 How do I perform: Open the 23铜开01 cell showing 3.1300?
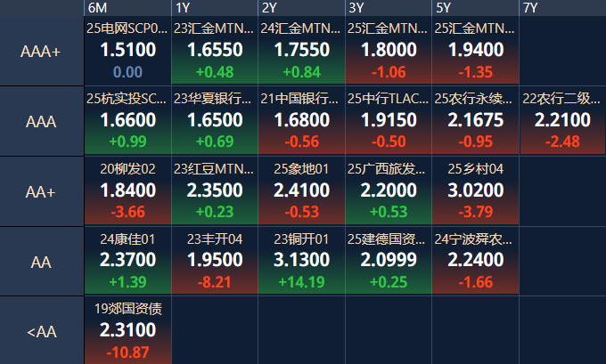[302, 261]
